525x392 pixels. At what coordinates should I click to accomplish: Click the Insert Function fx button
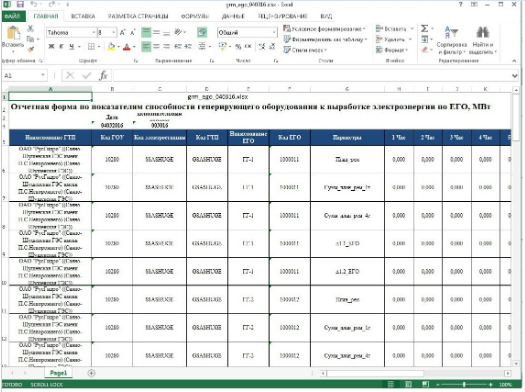coord(103,76)
